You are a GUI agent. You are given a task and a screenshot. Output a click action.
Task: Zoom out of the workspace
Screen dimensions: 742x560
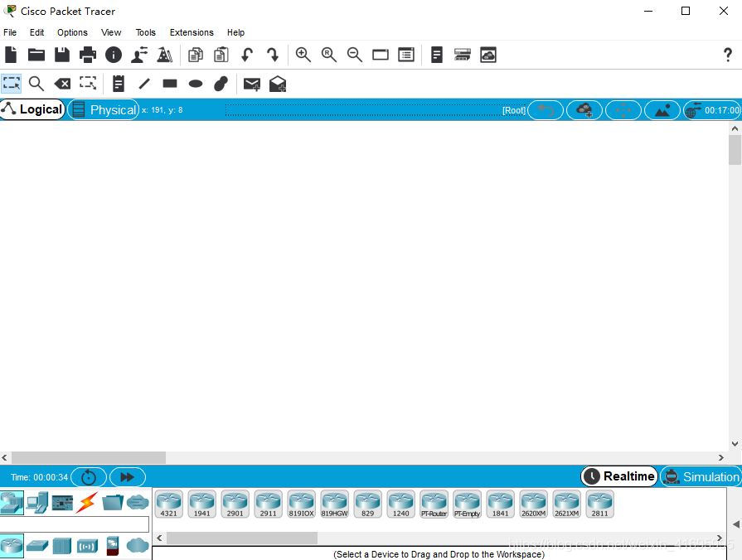point(355,55)
